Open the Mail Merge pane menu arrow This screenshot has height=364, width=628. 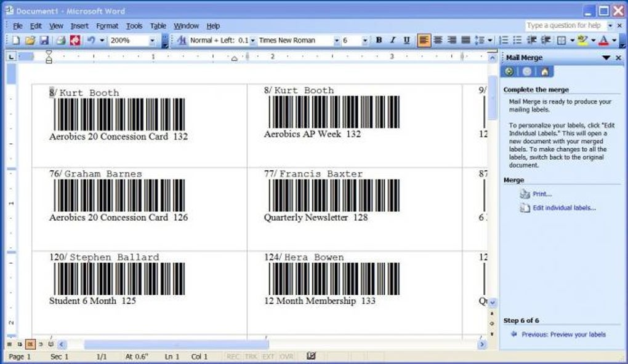[606, 58]
